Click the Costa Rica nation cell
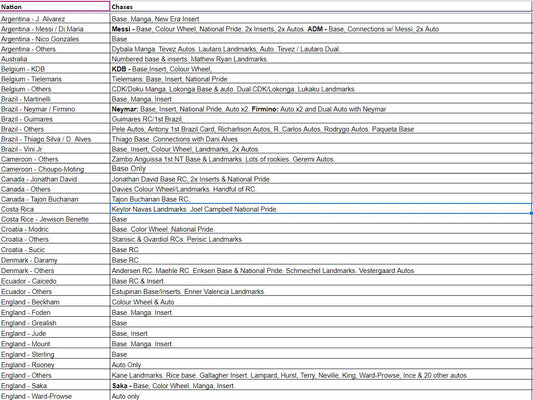Screen dimensions: 533x400 pyautogui.click(x=55, y=209)
